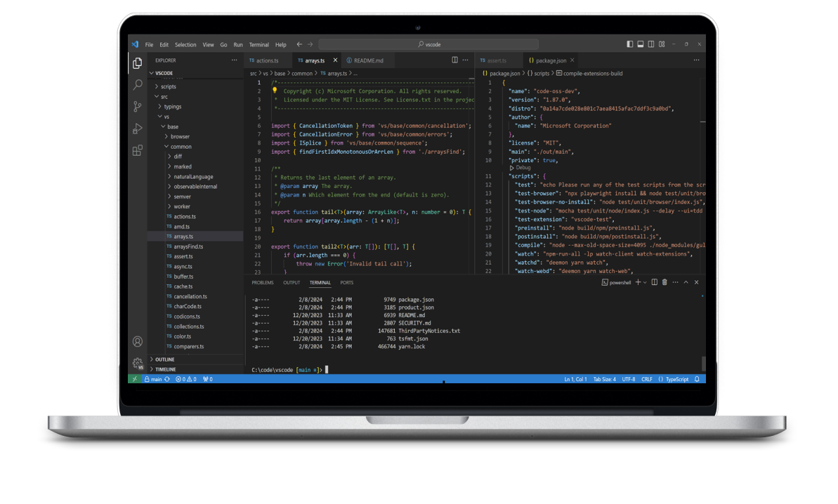Viewport: 838px width, 504px height.
Task: Click the lightbulb code action on line 2
Action: coord(275,91)
